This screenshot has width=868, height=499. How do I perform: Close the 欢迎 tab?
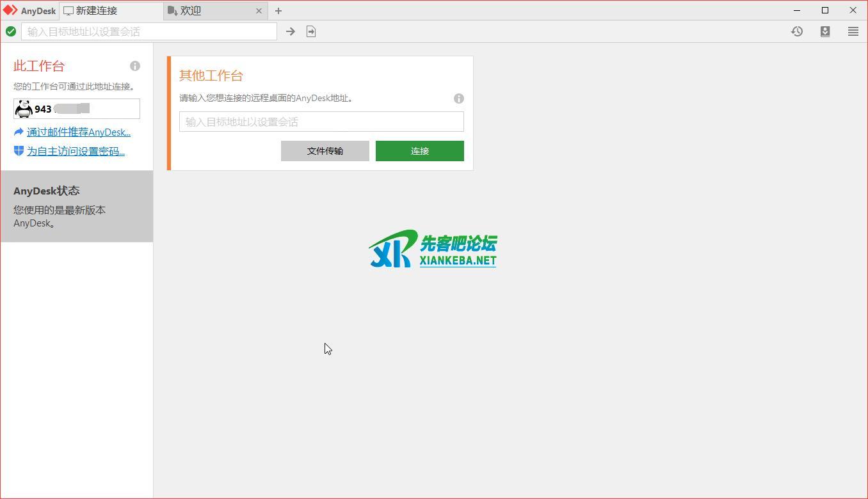(259, 11)
